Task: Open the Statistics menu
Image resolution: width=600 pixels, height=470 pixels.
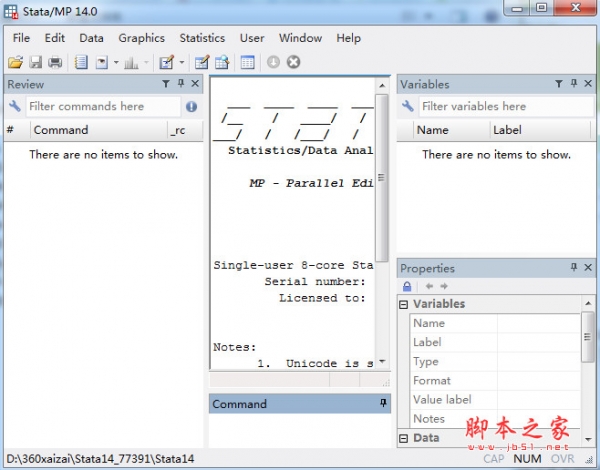Action: point(202,38)
